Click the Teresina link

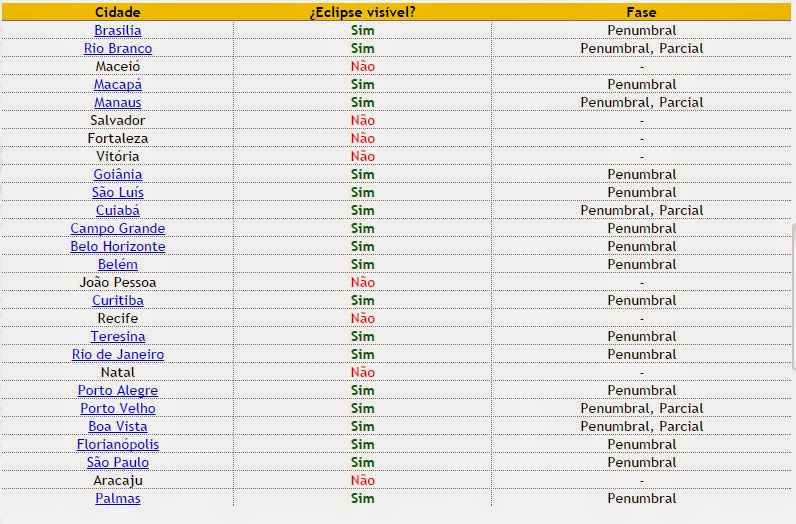click(x=118, y=337)
